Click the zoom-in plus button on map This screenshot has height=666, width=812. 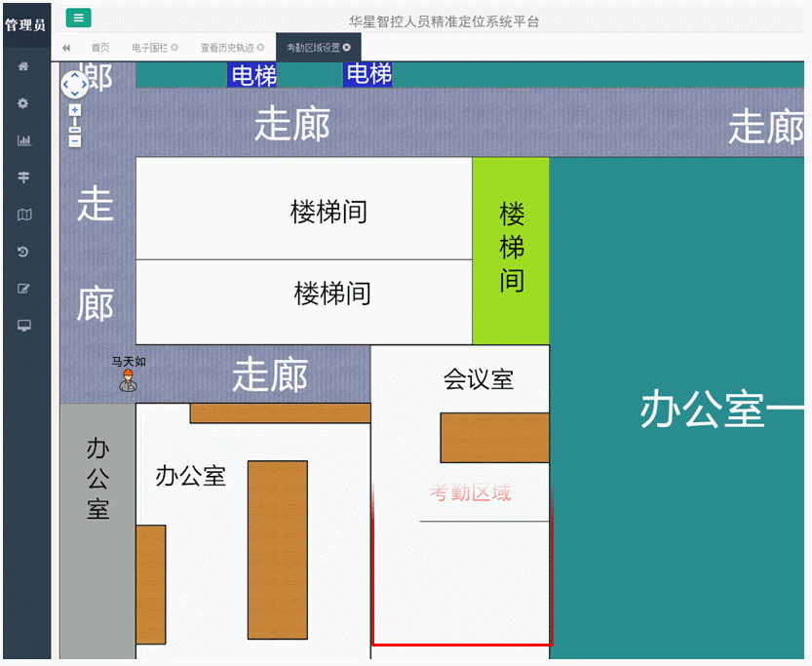pyautogui.click(x=74, y=110)
